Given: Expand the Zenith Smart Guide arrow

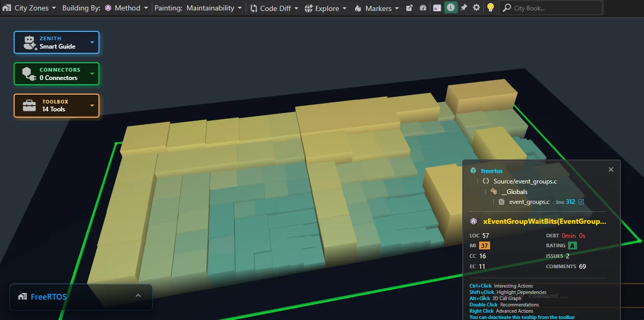Looking at the screenshot, I should click(x=92, y=42).
